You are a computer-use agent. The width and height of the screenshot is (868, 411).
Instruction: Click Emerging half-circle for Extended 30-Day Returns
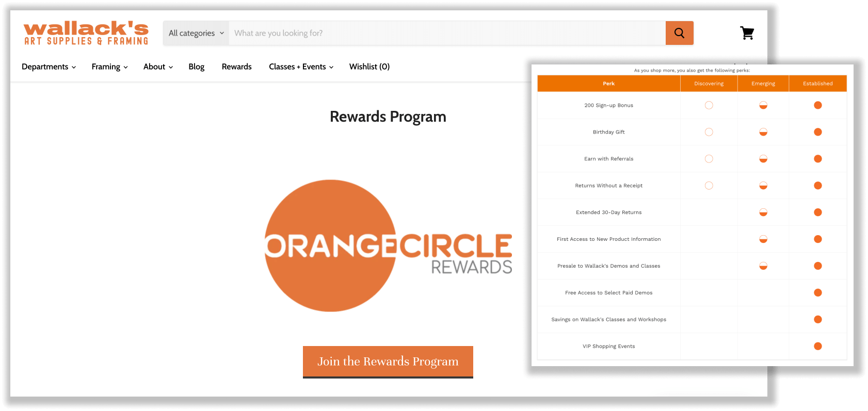[763, 212]
